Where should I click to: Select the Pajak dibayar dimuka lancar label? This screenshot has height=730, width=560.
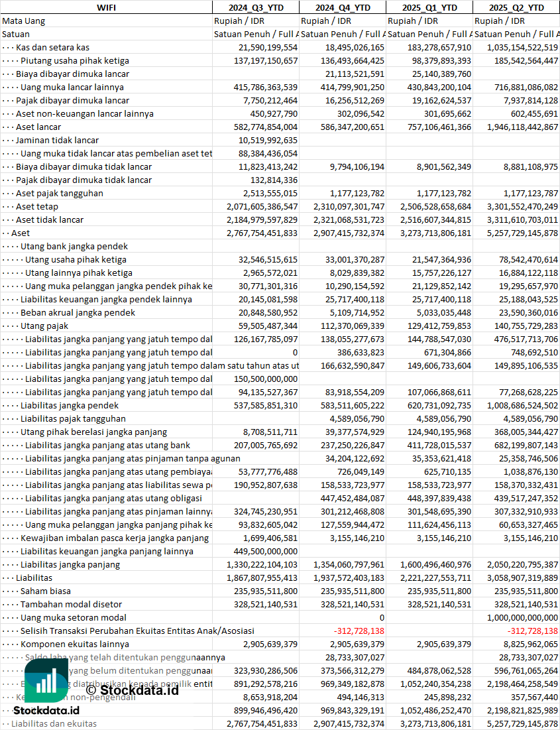coord(73,101)
